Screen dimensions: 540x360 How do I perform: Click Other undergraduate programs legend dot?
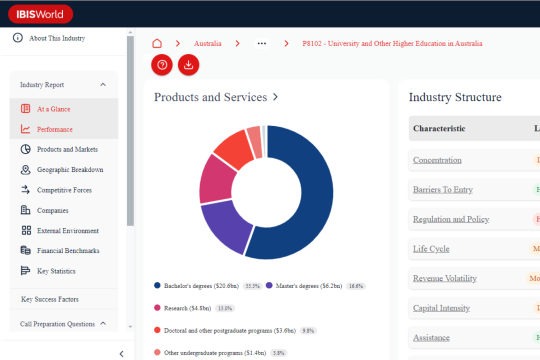click(157, 352)
